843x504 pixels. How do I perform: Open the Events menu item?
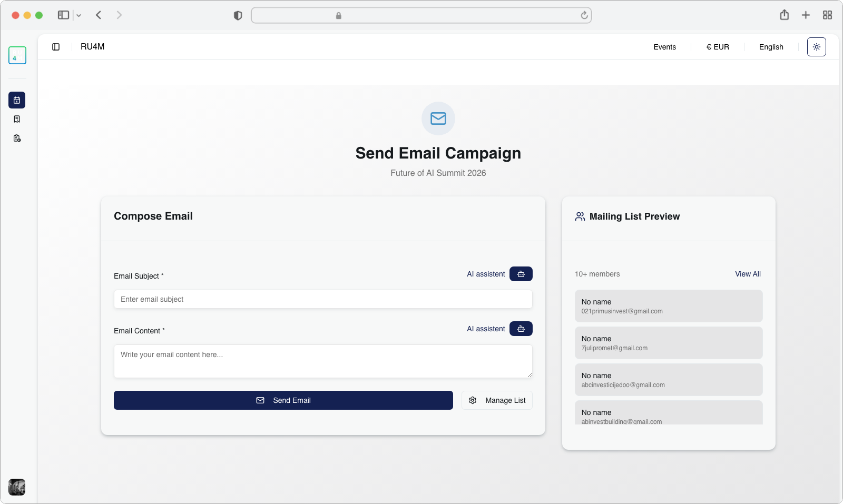coord(664,47)
